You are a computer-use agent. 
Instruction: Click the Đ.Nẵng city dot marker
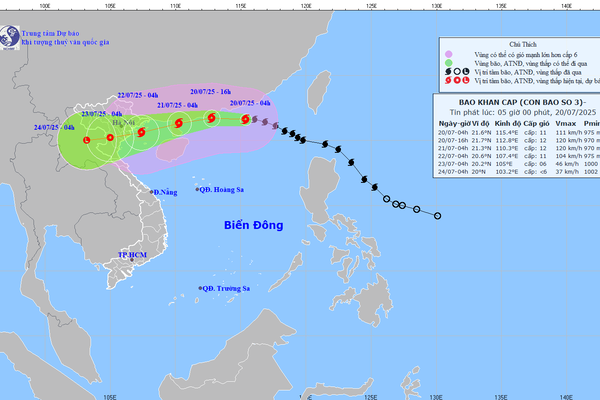(152, 192)
